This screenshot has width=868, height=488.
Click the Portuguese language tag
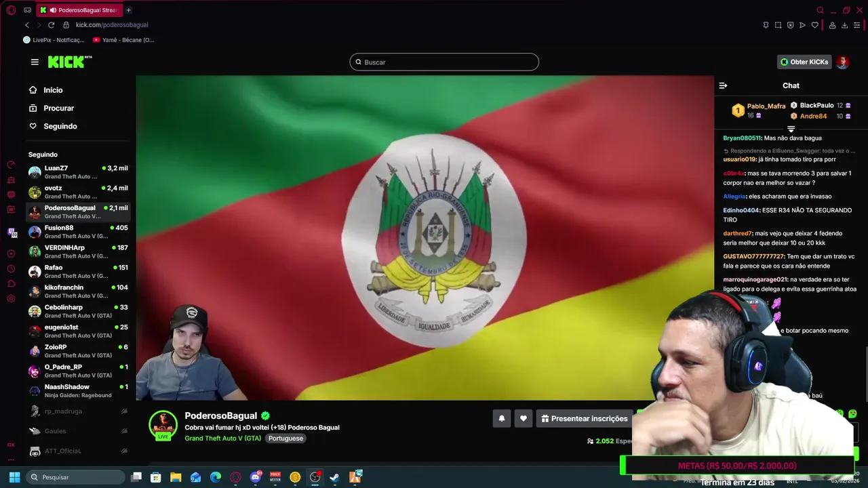click(285, 439)
